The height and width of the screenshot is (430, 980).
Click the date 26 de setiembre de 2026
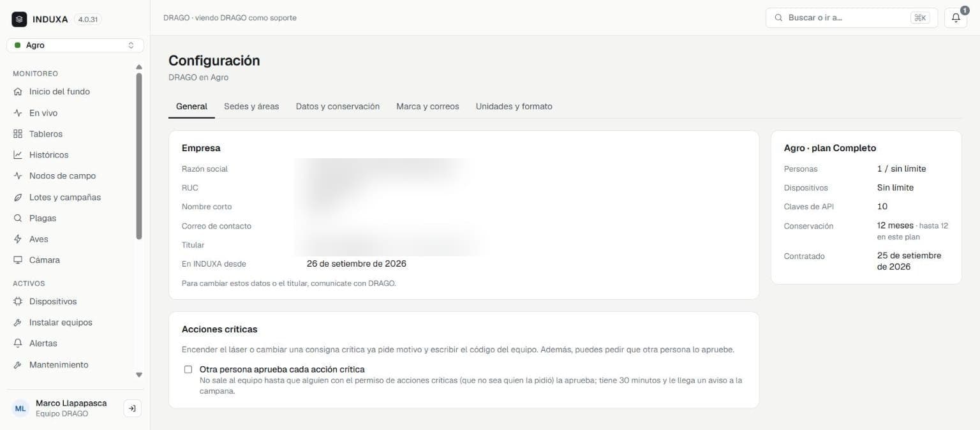[357, 263]
